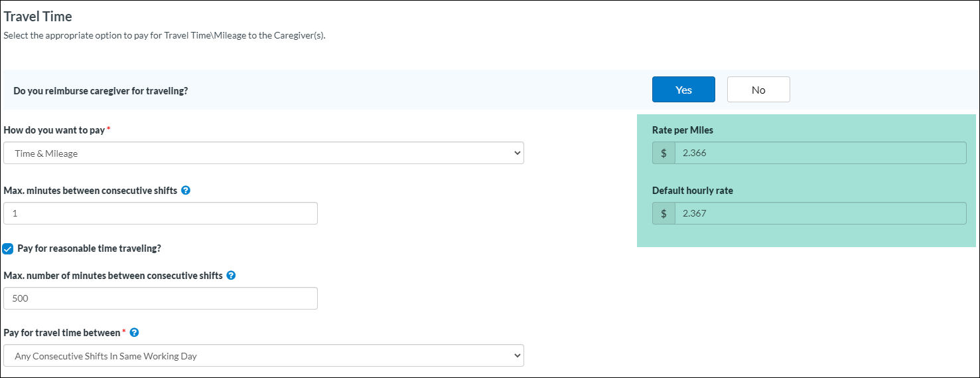The width and height of the screenshot is (980, 378).
Task: Click the Rate per Miles input field
Action: pos(820,153)
